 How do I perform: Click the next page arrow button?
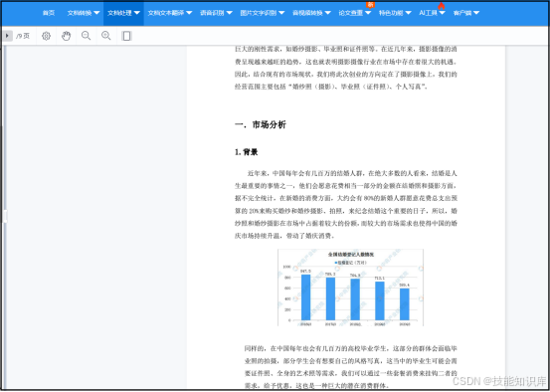coord(7,36)
